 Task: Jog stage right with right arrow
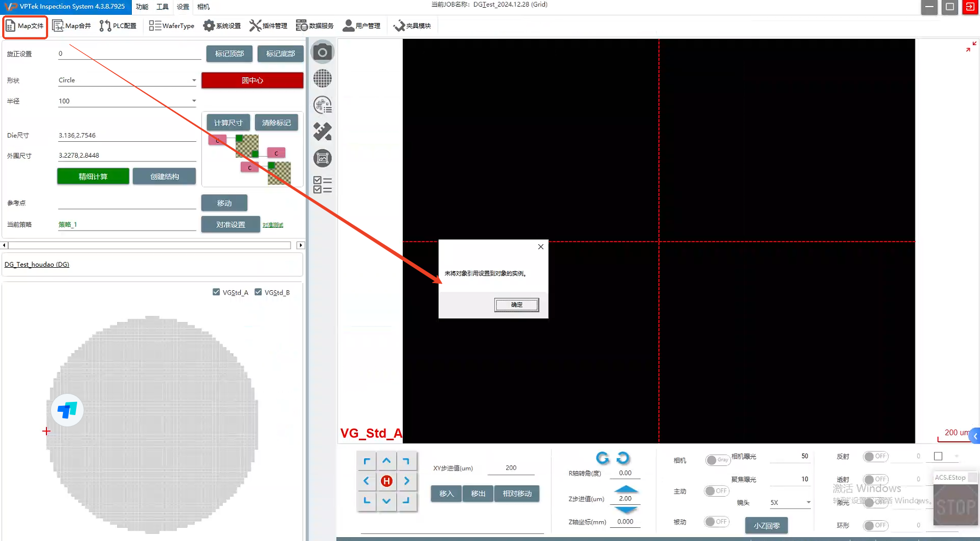[407, 481]
